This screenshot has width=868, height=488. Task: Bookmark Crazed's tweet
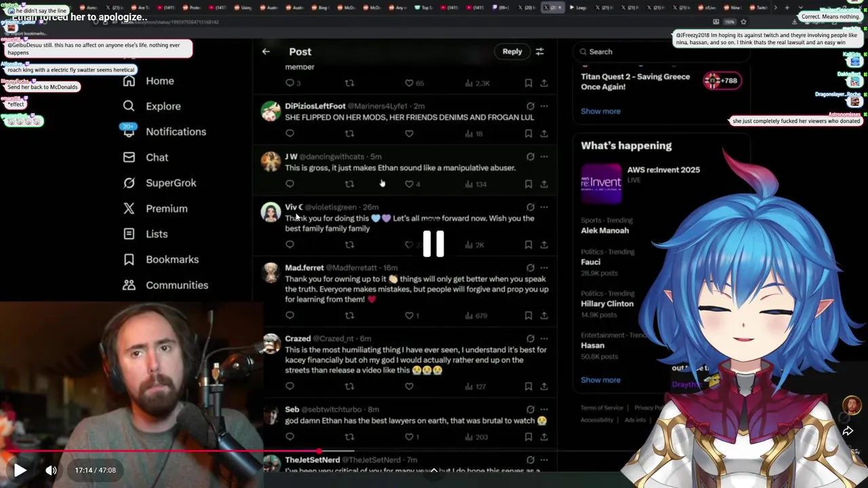(528, 386)
